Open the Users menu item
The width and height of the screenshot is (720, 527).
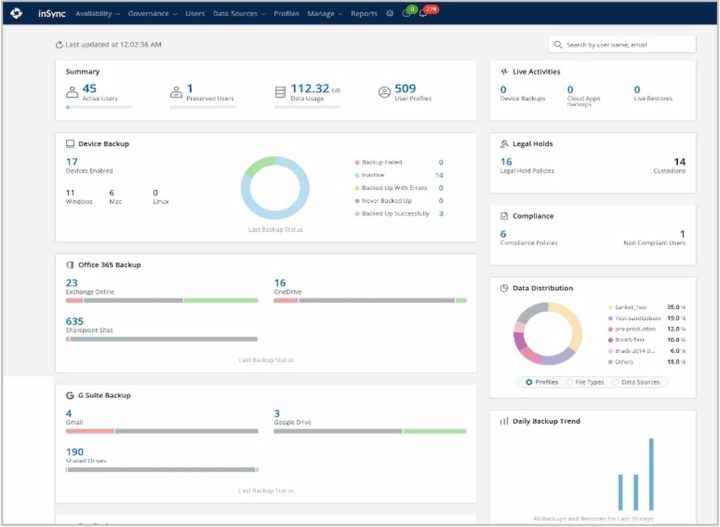195,14
